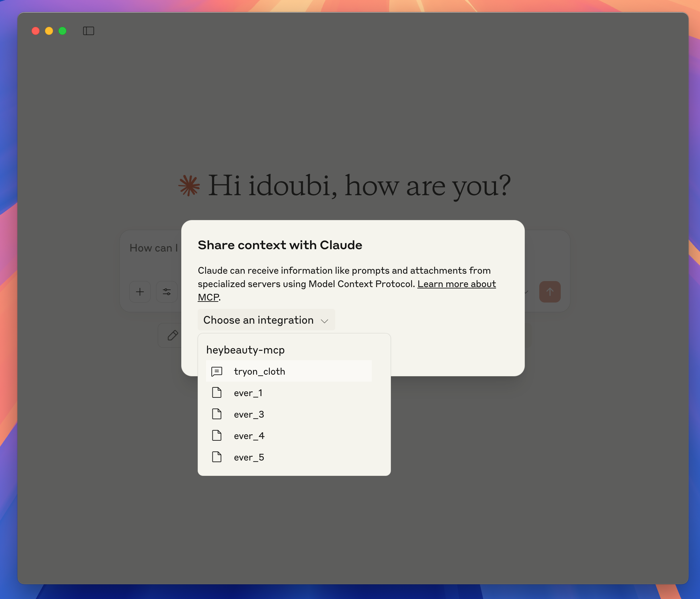Click the Claude starburst logo
Image resolution: width=700 pixels, height=599 pixels.
189,185
